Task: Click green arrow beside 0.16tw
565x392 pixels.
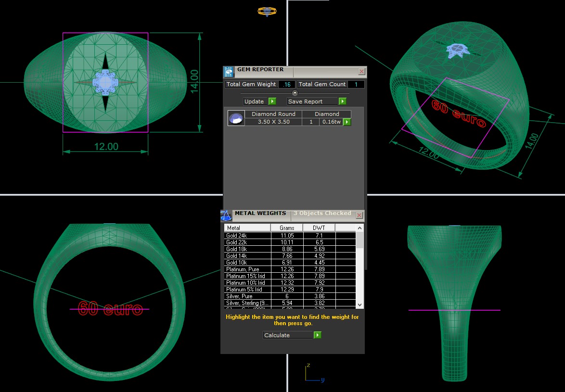Action: [x=347, y=122]
